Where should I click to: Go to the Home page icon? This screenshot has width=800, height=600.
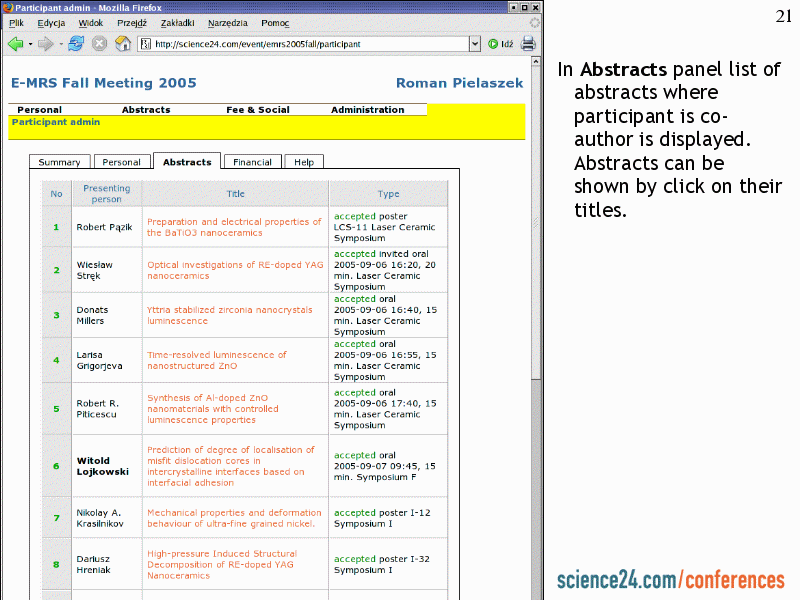click(x=122, y=44)
